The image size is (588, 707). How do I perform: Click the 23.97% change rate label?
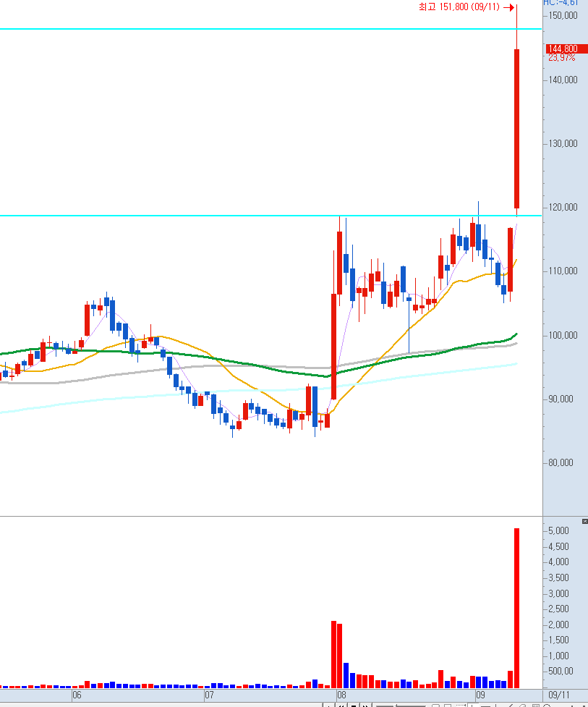tap(562, 58)
